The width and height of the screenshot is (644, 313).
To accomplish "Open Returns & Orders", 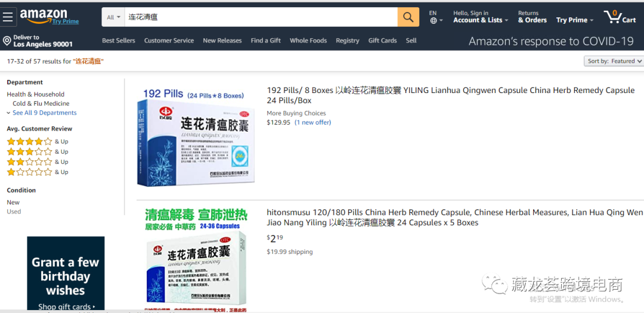I will 532,17.
